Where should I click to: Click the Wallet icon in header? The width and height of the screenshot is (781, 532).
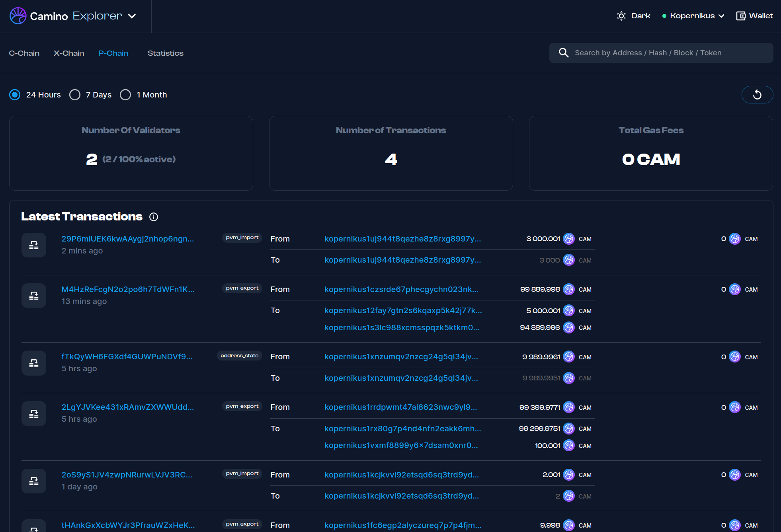(740, 16)
